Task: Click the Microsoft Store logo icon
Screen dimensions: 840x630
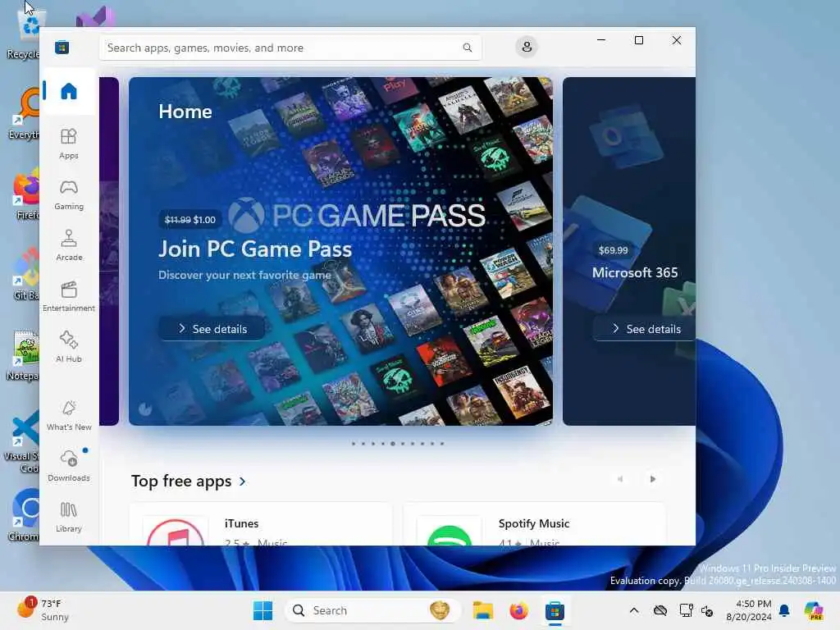Action: tap(62, 48)
